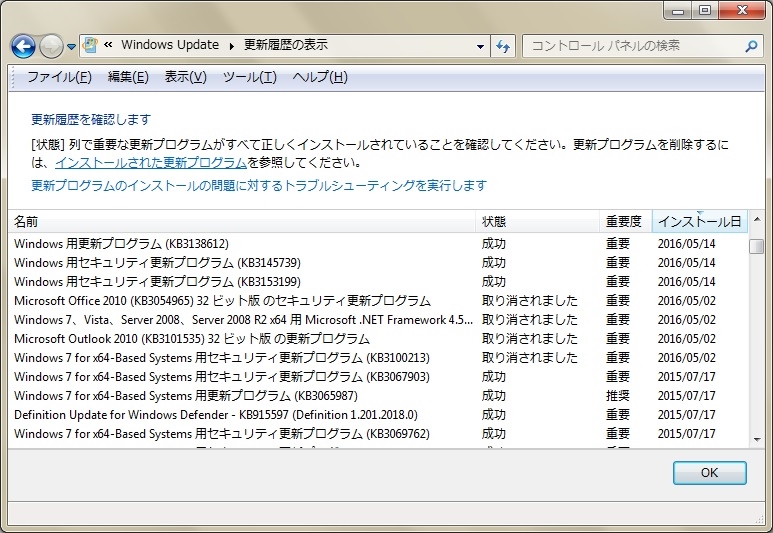
Task: Click the double chevron in address bar
Action: [108, 45]
